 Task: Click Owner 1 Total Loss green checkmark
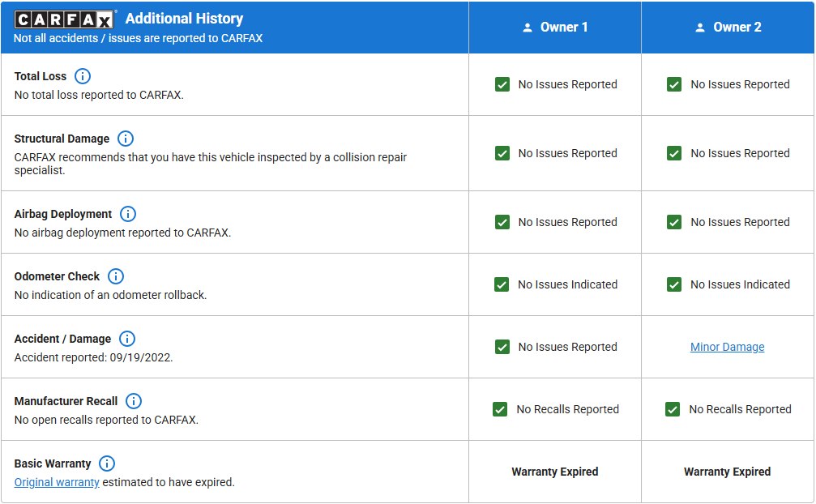(x=502, y=84)
